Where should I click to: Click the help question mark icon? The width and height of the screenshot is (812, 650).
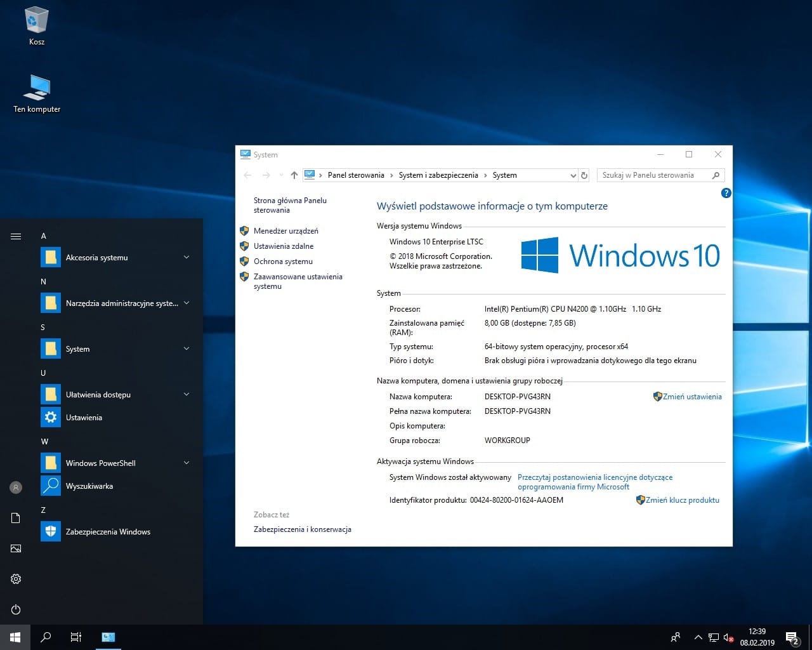click(726, 193)
